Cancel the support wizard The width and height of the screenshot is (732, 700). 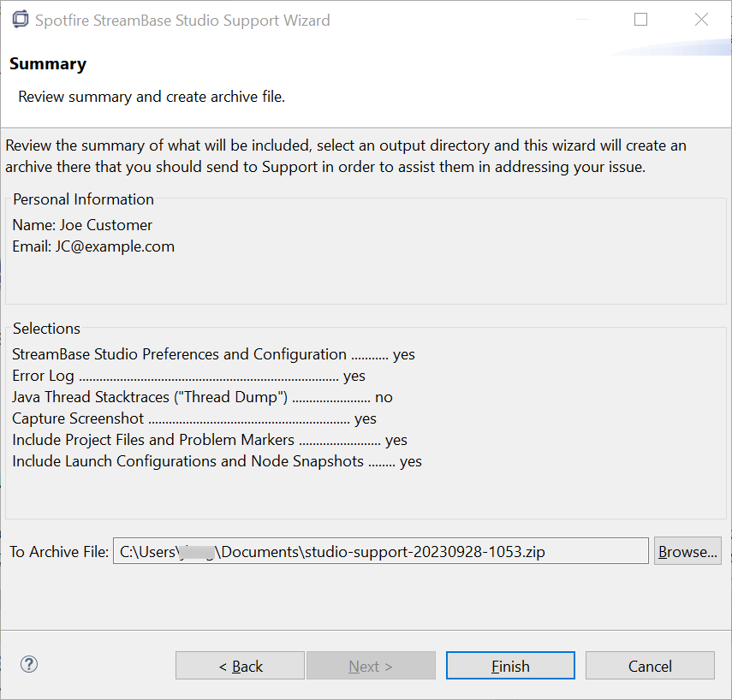(650, 666)
